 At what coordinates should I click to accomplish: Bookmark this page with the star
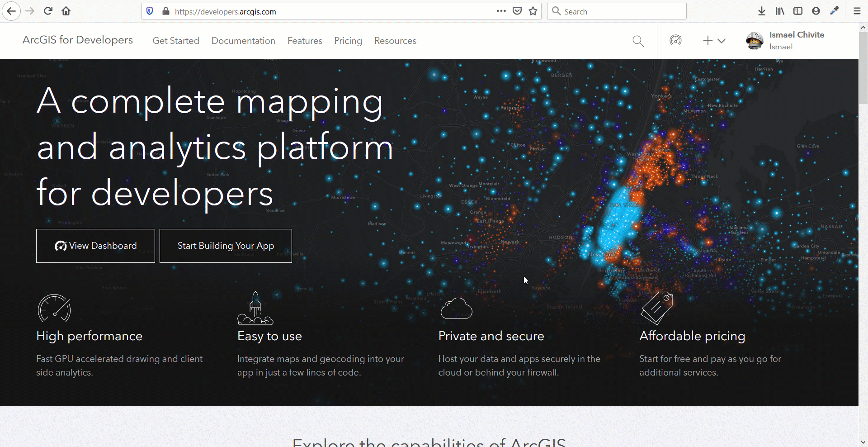[x=533, y=11]
